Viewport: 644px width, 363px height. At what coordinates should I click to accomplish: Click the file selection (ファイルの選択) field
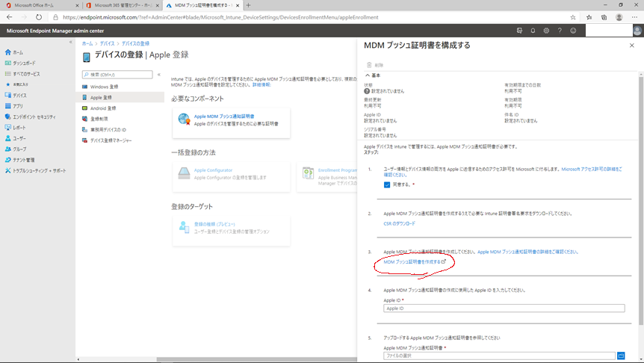coord(499,356)
